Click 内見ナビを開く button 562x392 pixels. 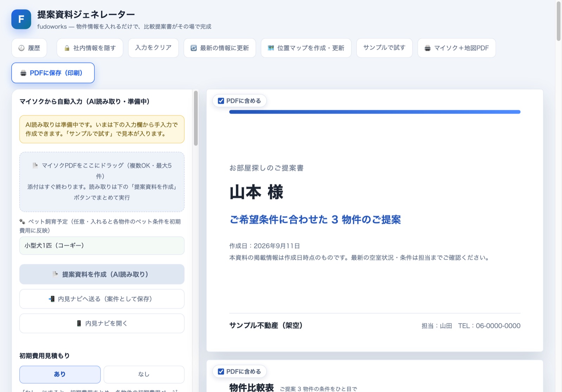(x=102, y=323)
